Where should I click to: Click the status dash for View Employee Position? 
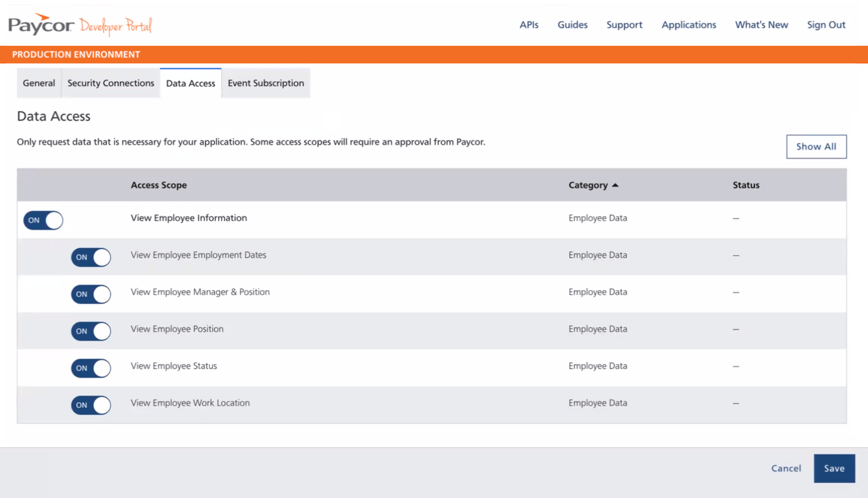(736, 329)
